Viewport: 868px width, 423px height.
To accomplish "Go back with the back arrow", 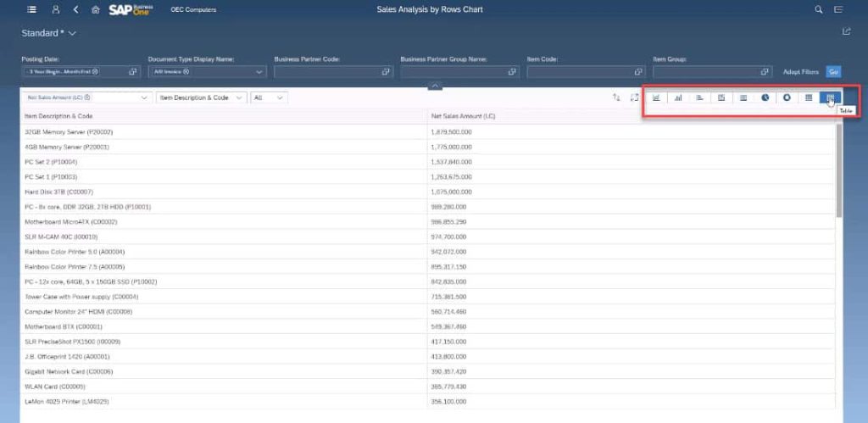I will pyautogui.click(x=75, y=9).
